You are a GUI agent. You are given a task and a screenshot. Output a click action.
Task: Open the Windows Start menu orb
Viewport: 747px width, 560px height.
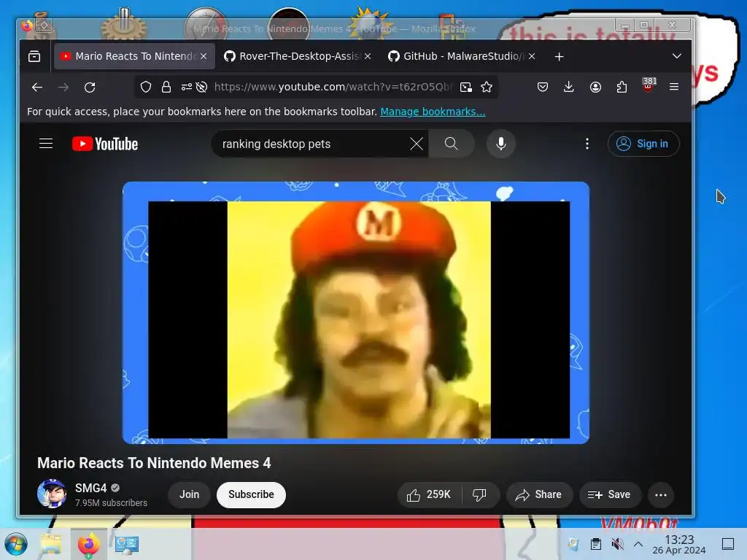point(16,544)
